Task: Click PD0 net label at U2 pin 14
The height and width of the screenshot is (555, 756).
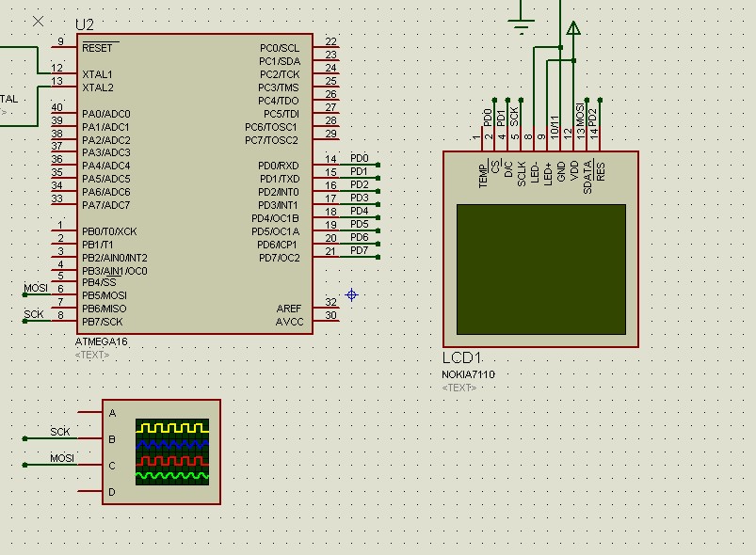Action: point(360,158)
